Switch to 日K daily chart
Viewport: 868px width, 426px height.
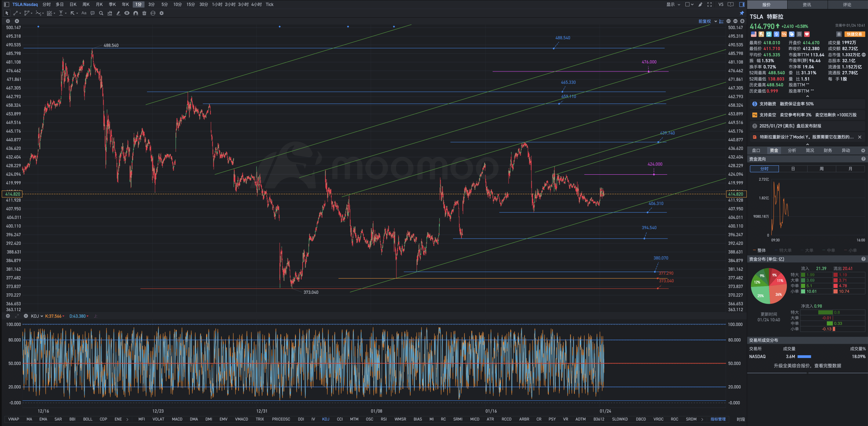(73, 4)
